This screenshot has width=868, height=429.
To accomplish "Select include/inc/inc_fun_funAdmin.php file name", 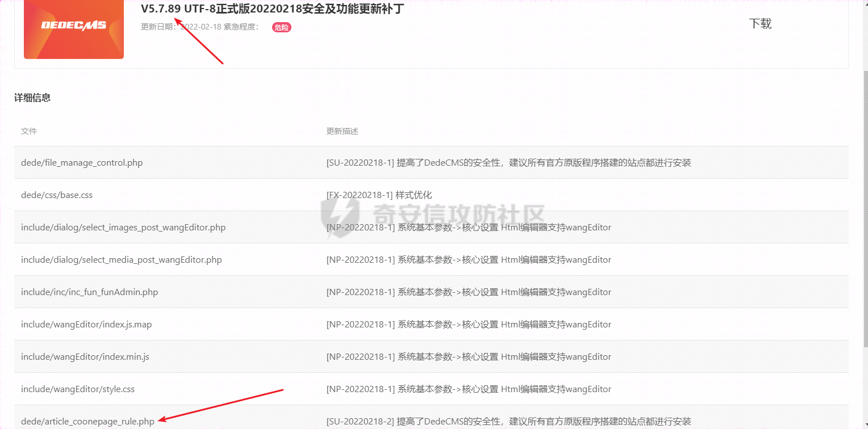I will (90, 292).
